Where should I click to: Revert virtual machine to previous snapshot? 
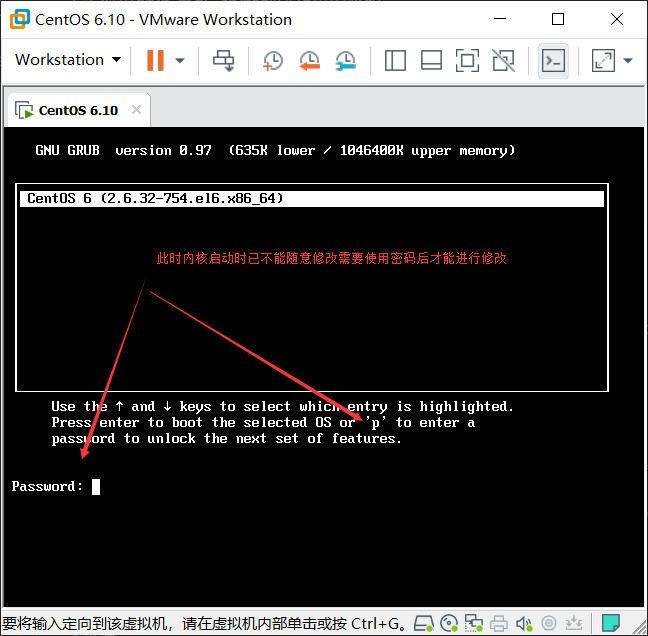(309, 61)
